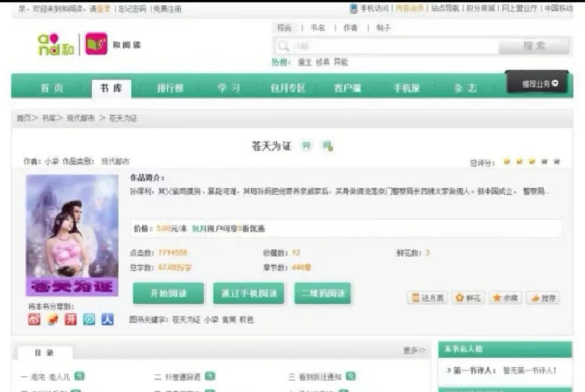Click the magnifier icon in the search box

[282, 46]
